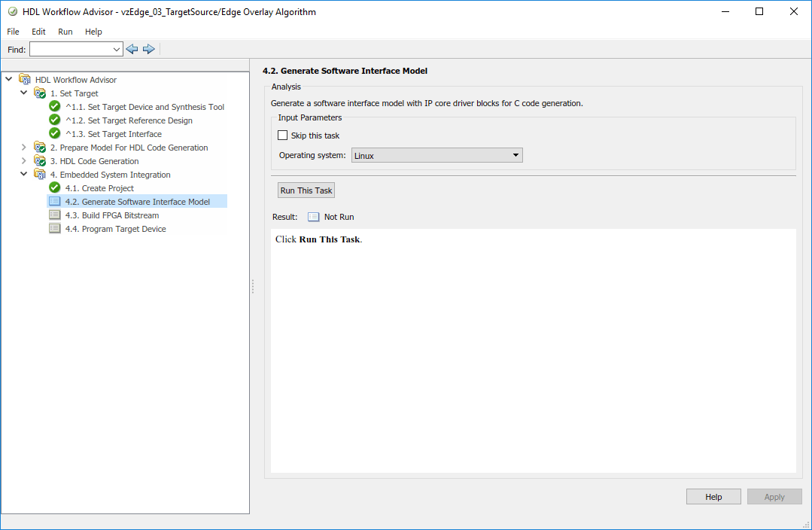Click the vertical panel splitter handle
Viewport: 812px width, 530px height.
(x=253, y=287)
